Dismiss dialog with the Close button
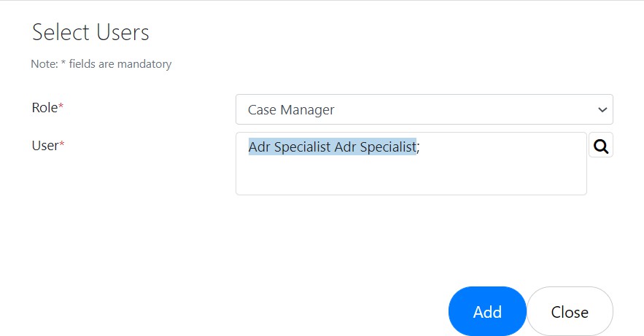The height and width of the screenshot is (336, 644). click(570, 311)
